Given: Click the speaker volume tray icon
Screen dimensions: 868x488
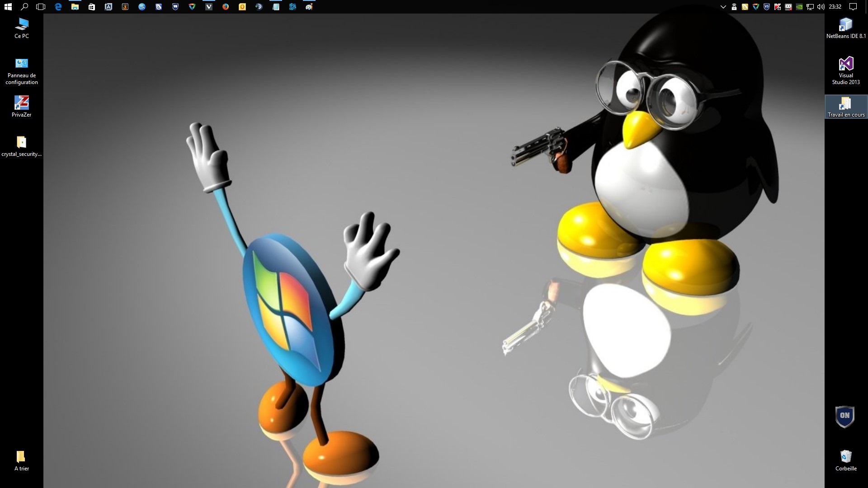Looking at the screenshot, I should point(821,7).
